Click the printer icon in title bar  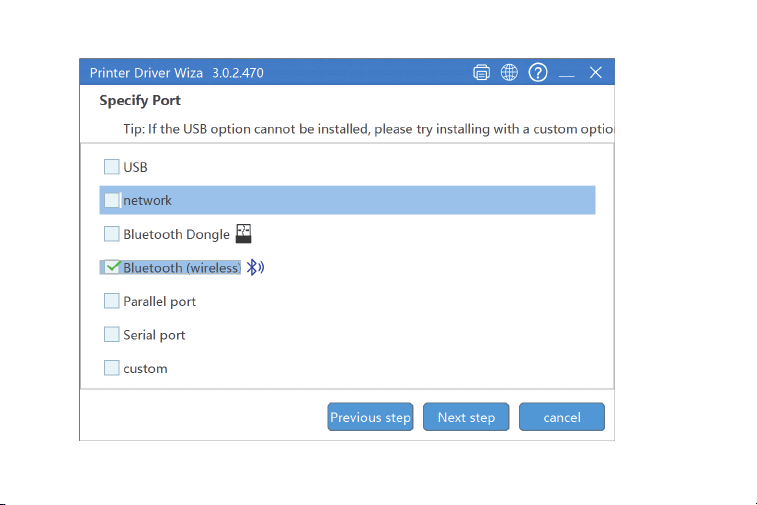point(481,72)
